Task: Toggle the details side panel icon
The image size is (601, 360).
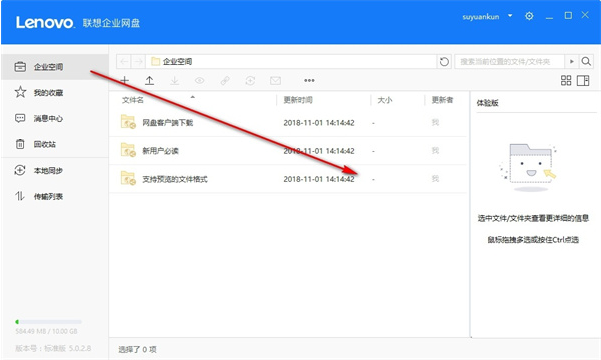Action: (583, 81)
